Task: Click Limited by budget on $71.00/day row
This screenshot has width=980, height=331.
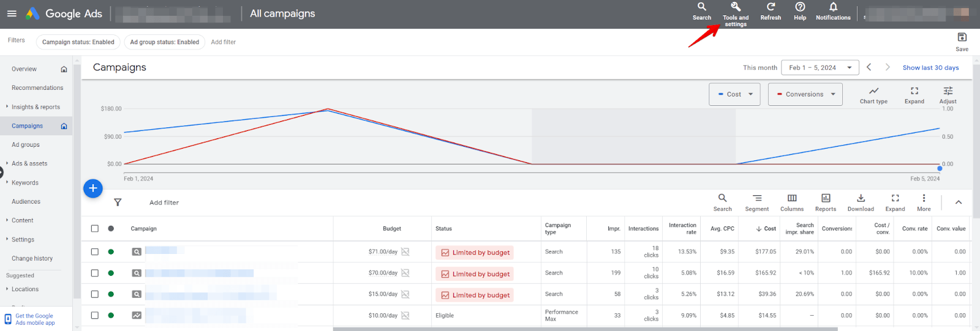Action: (x=475, y=253)
